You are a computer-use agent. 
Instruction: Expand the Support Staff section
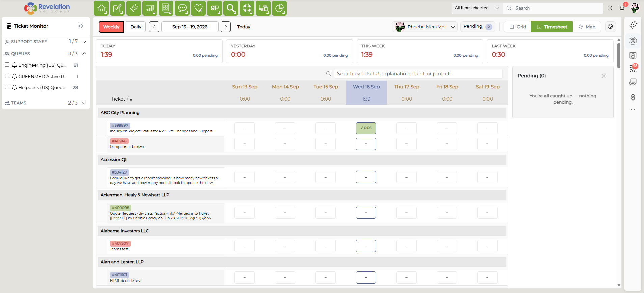(x=84, y=42)
